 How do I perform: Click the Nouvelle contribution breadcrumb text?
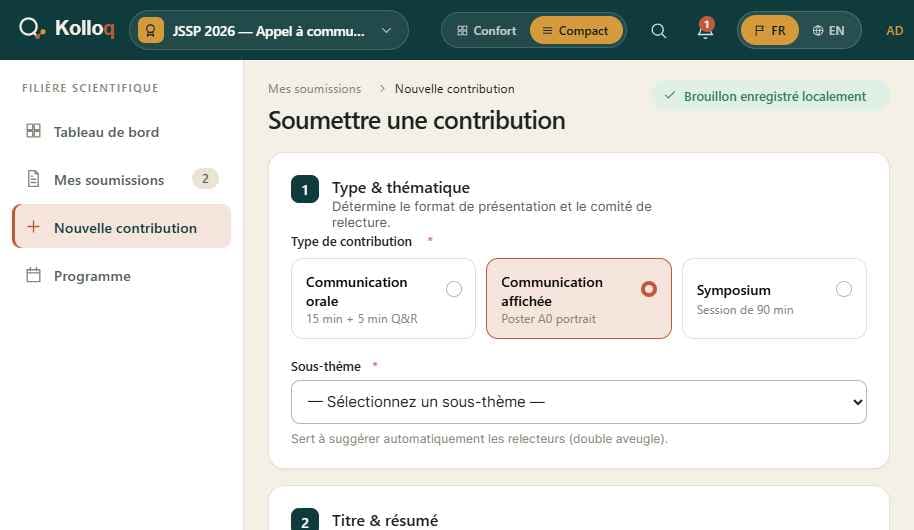point(455,89)
